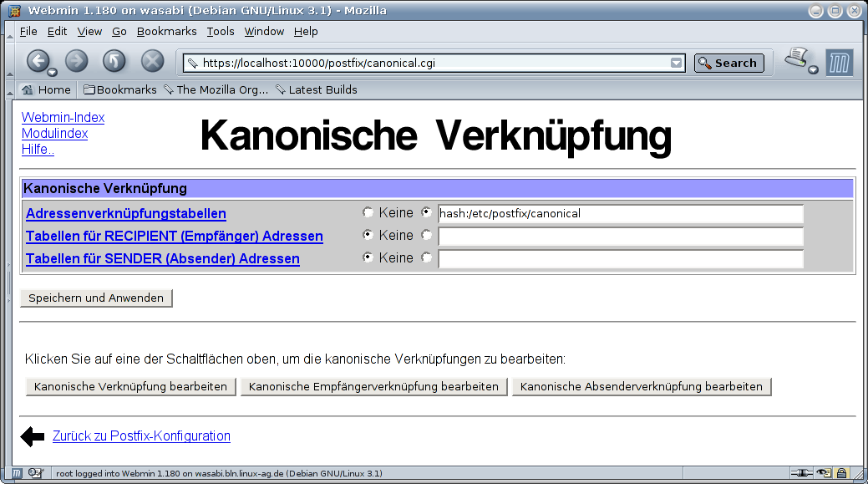Stop loading with the Stop icon
Screen dimensions: 868x484
pos(152,61)
